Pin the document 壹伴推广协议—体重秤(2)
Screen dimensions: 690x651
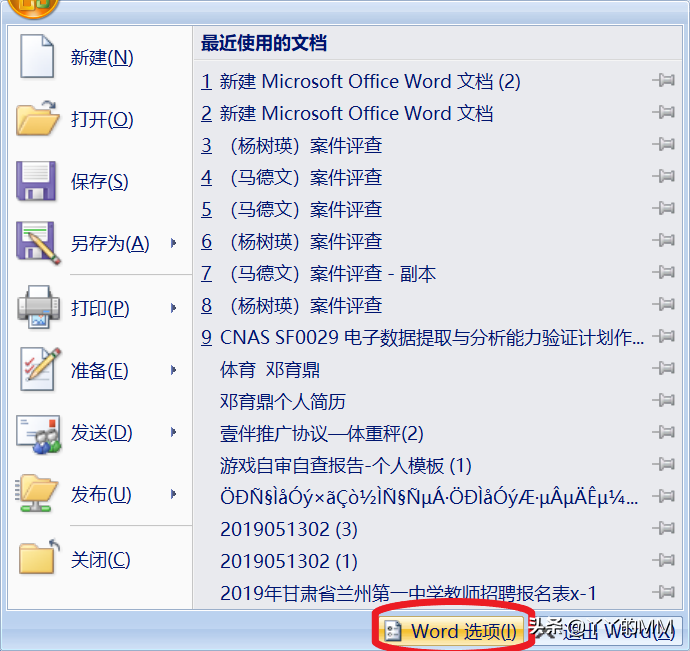tap(664, 432)
